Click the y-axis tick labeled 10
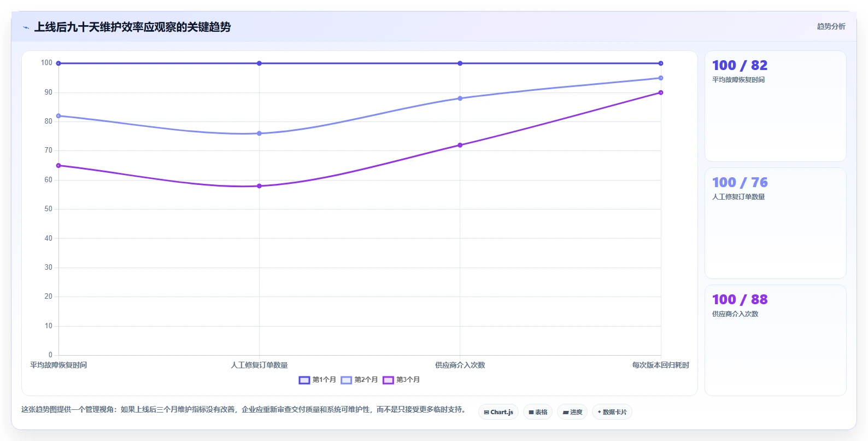This screenshot has height=441, width=868. point(49,326)
